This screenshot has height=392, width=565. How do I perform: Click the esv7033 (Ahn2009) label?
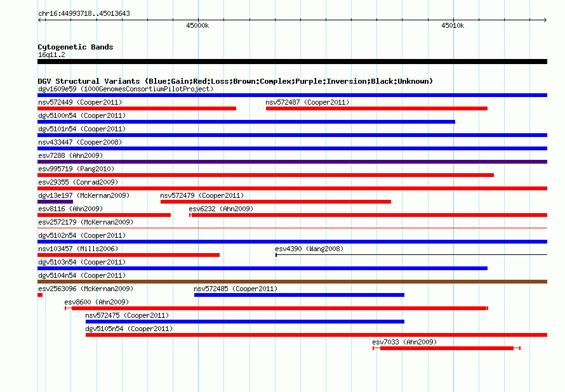404,342
